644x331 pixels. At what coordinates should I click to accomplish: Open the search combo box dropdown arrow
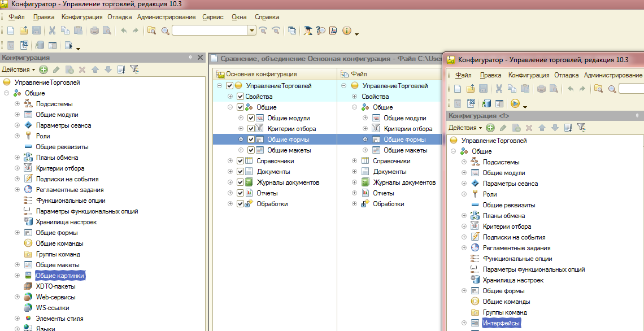252,31
